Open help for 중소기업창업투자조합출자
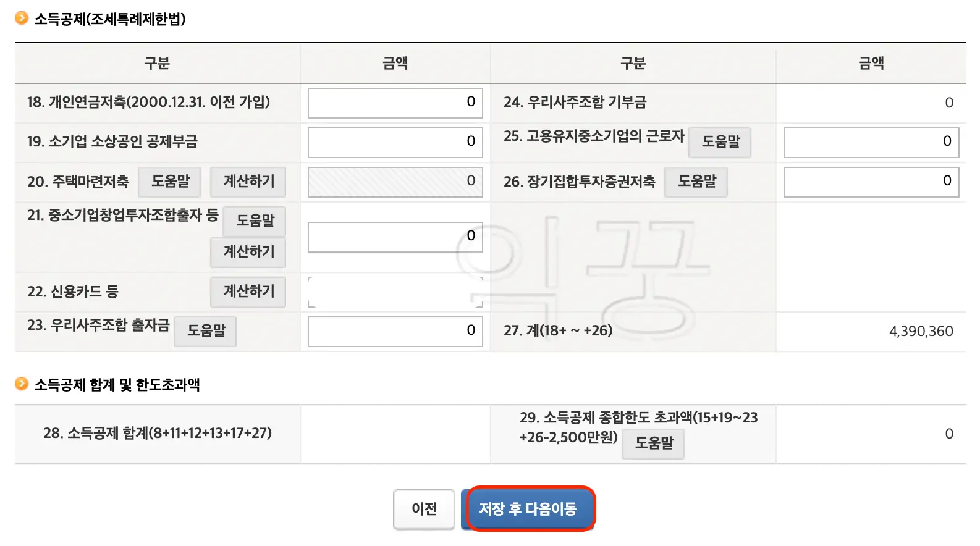Viewport: 980px width, 546px height. [x=255, y=221]
